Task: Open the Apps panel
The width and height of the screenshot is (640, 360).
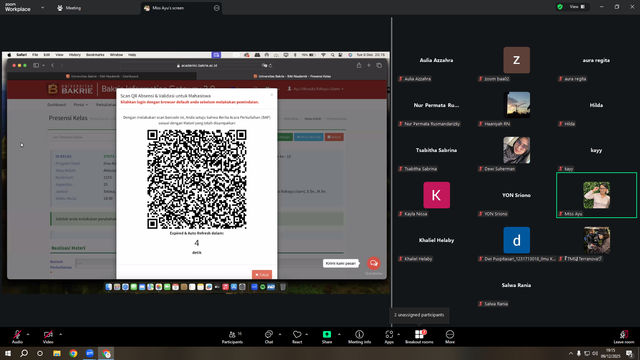Action: point(389,337)
